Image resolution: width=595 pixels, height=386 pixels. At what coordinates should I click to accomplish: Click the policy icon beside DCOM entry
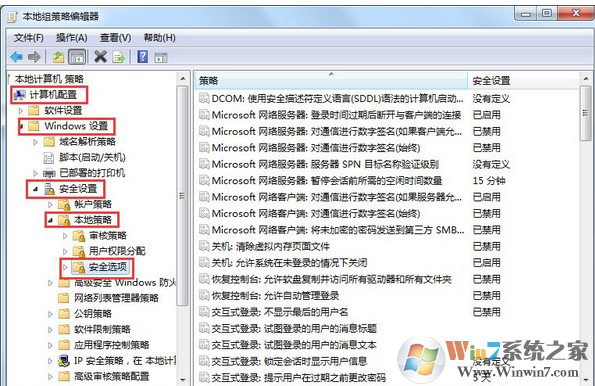point(204,98)
